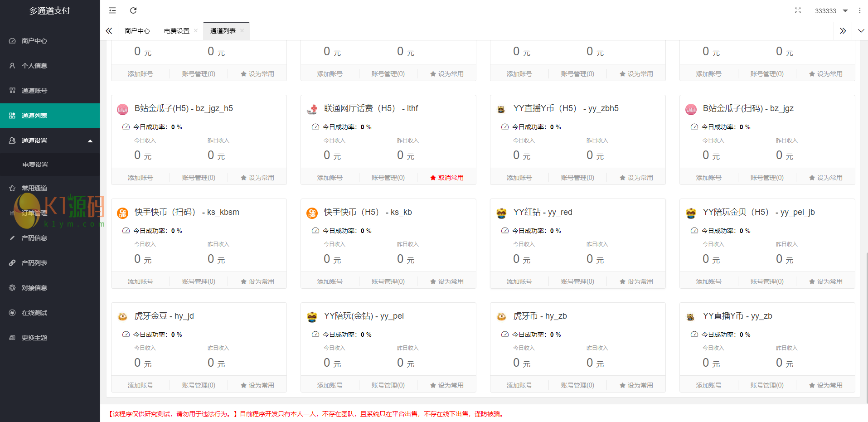Click the 多通道支付 app title
868x422 pixels.
50,10
